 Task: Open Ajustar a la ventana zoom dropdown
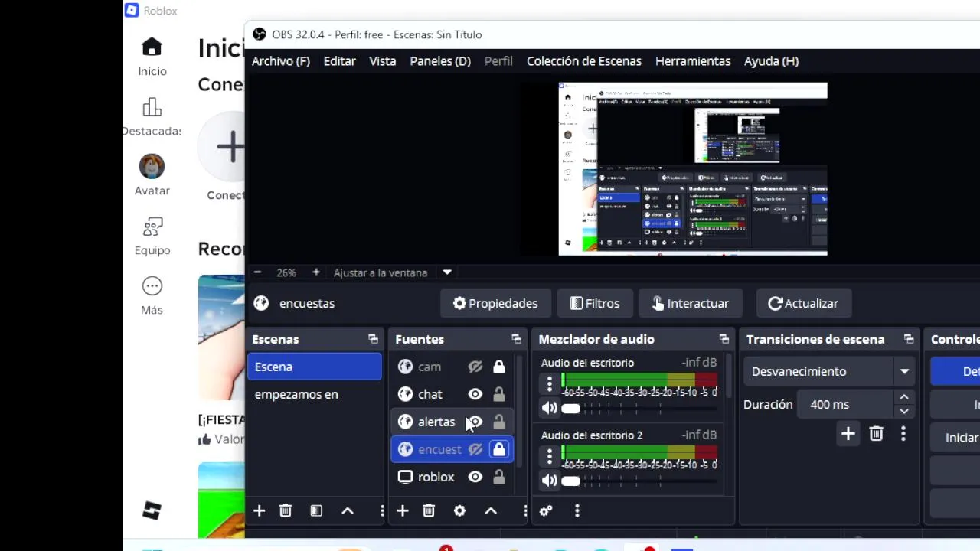(447, 272)
